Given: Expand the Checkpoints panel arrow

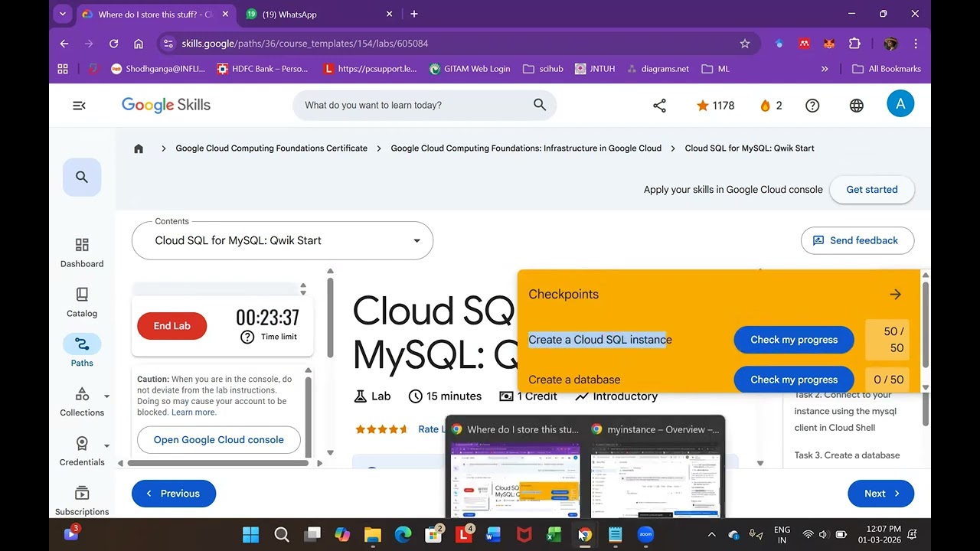Looking at the screenshot, I should click(x=895, y=294).
